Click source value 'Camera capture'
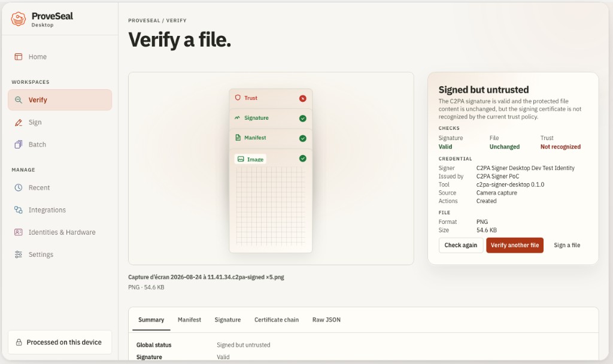 496,193
